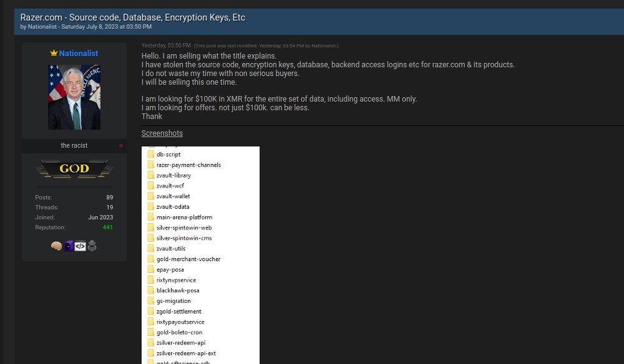The height and width of the screenshot is (364, 624).
Task: Select the zvault-wallet folder name
Action: [173, 196]
